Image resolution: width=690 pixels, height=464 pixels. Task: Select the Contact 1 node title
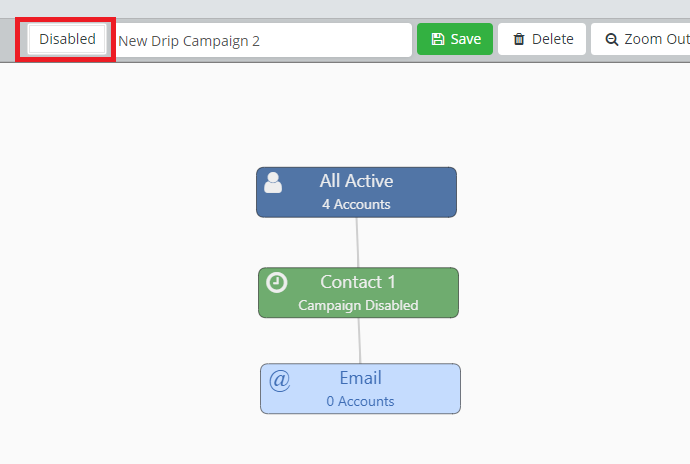[358, 282]
